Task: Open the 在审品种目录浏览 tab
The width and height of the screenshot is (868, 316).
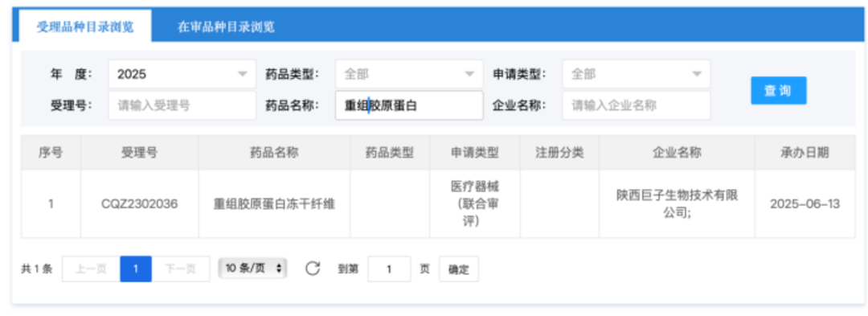Action: pyautogui.click(x=226, y=27)
